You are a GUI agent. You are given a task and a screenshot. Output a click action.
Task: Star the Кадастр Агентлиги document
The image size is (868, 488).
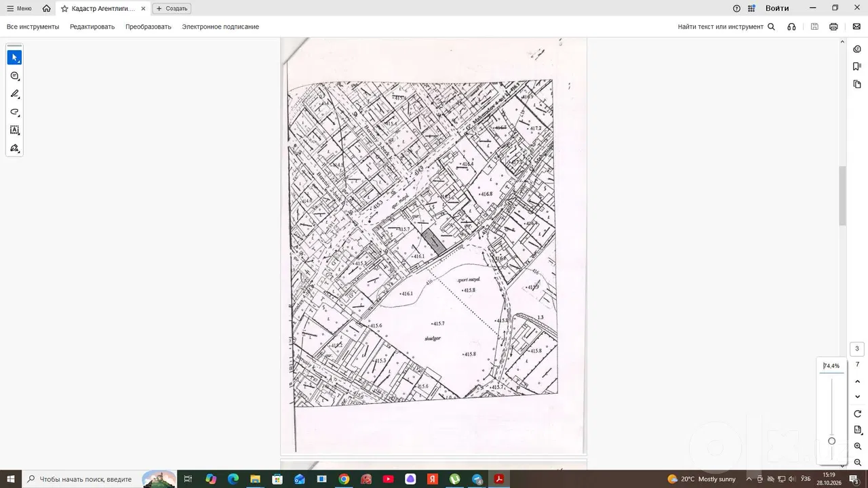[x=64, y=9]
